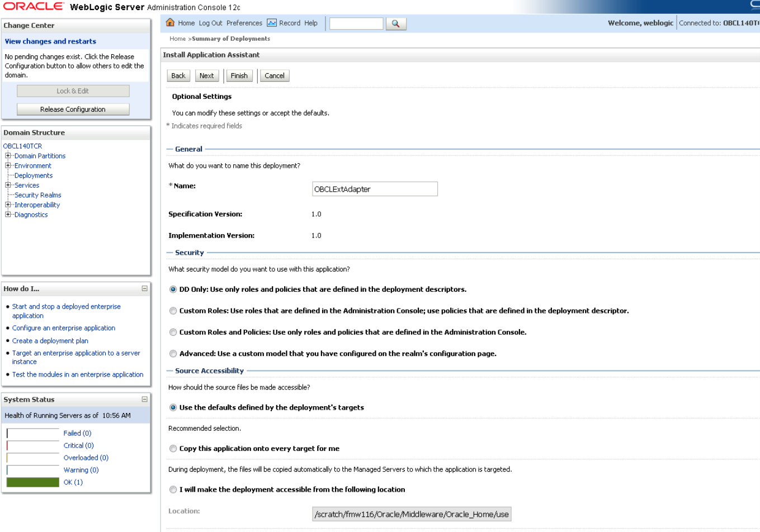Image resolution: width=760 pixels, height=532 pixels.
Task: Open the Help menu item
Action: tap(311, 23)
